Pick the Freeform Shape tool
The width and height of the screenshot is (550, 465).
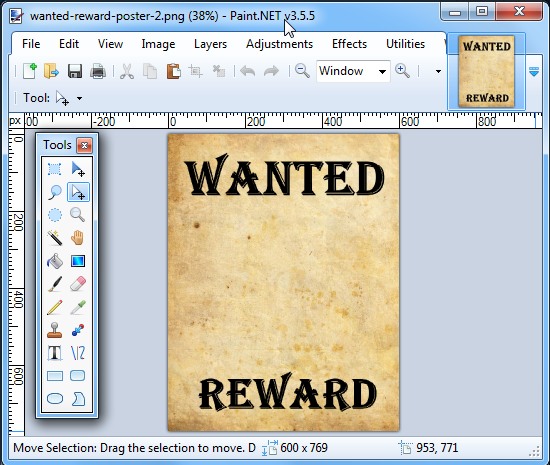[78, 399]
